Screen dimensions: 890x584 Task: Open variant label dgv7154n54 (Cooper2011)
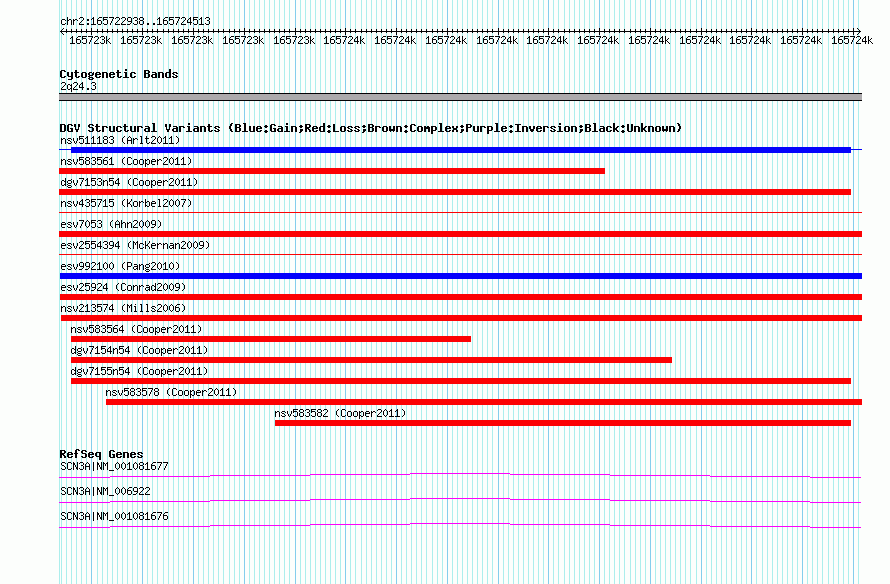tap(139, 350)
